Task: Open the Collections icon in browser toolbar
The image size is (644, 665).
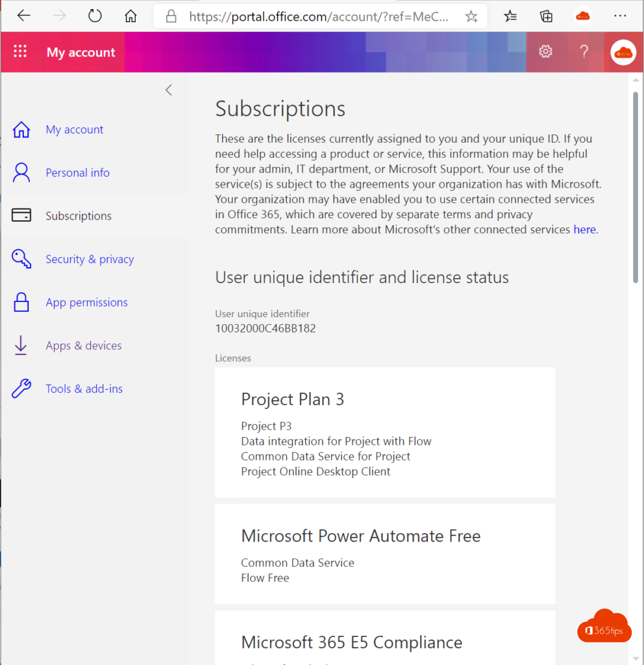Action: click(546, 16)
